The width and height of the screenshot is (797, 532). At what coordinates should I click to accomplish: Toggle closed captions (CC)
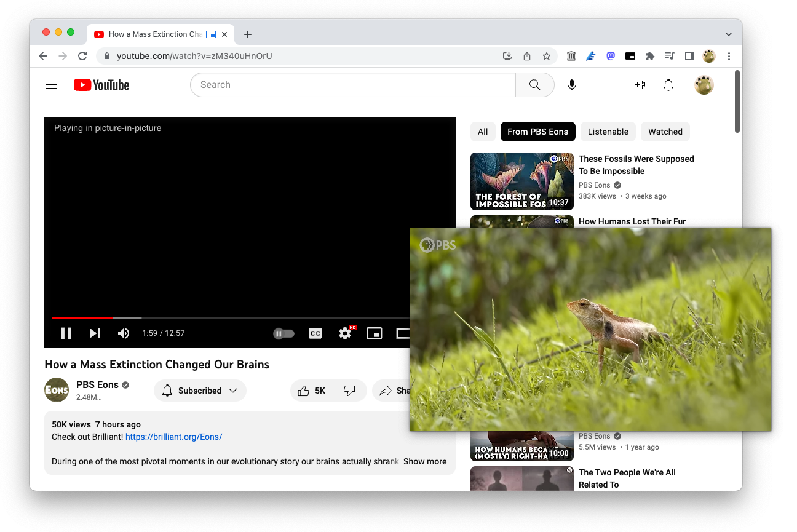(315, 333)
